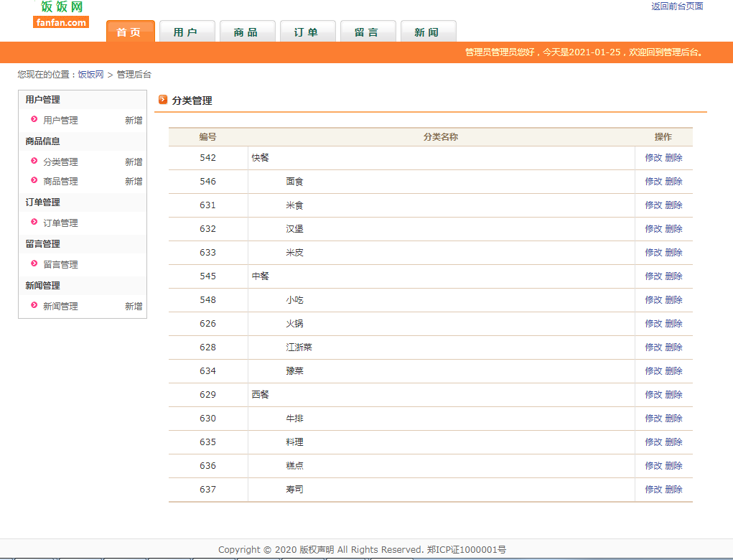Screen dimensions: 733x560
Task: Click 修改 in the 米皮 row
Action: [653, 253]
